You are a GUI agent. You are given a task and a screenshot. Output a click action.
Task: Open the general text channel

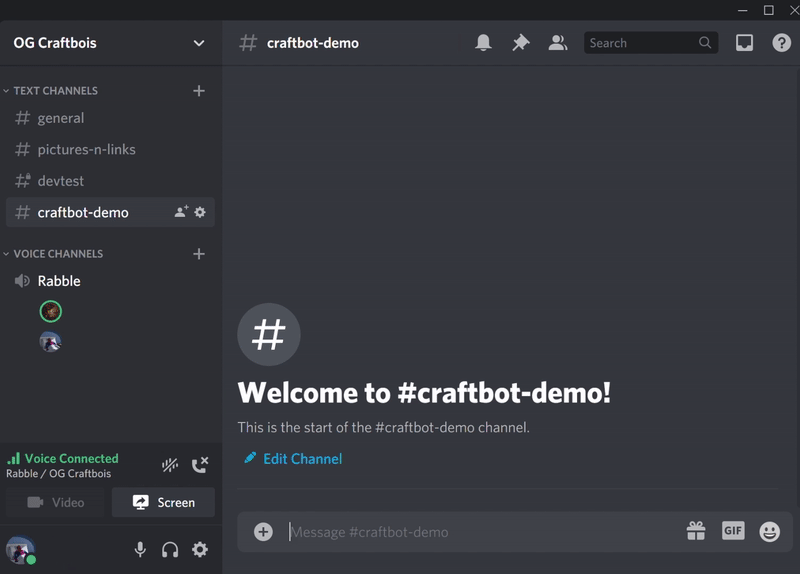coord(110,118)
